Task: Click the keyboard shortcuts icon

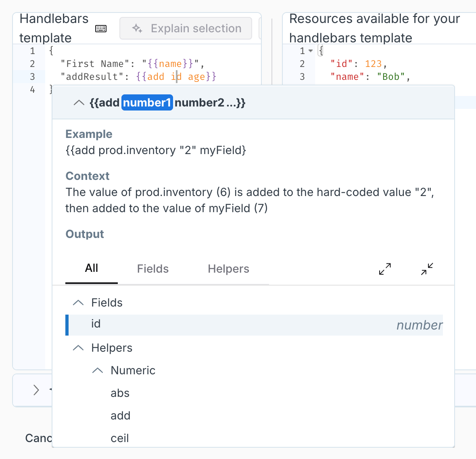Action: point(101,29)
